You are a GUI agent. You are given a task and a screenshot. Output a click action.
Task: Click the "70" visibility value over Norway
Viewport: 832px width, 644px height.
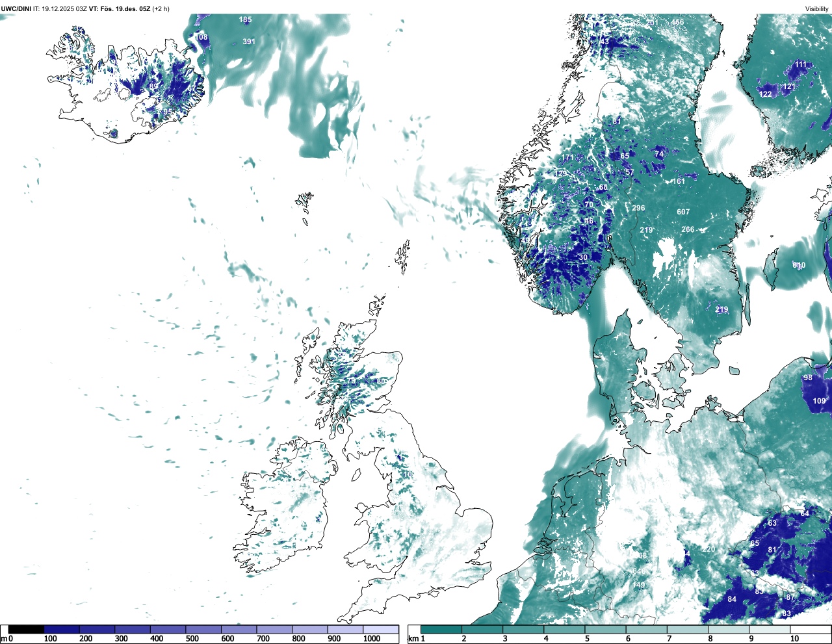[589, 204]
